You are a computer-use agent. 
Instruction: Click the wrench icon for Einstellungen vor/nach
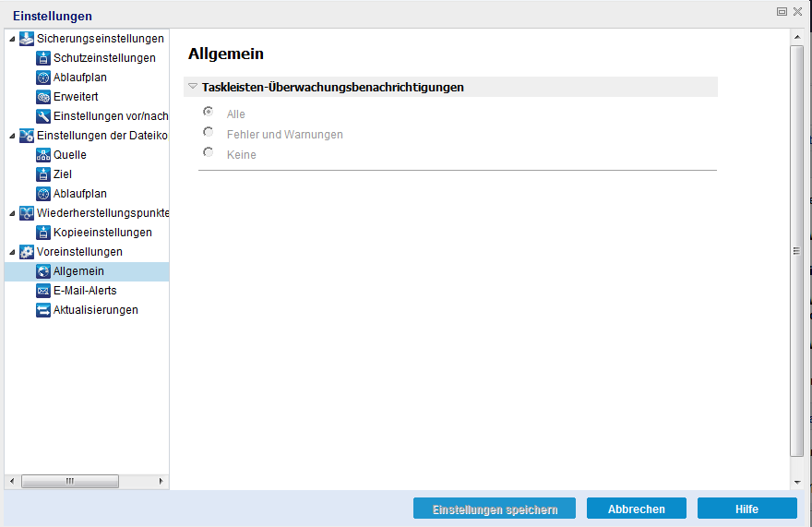pyautogui.click(x=43, y=116)
